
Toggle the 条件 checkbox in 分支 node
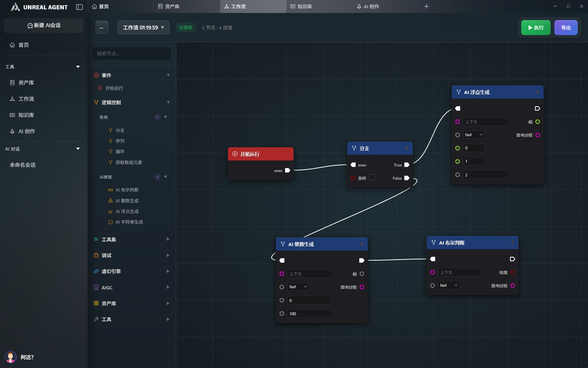(x=372, y=177)
